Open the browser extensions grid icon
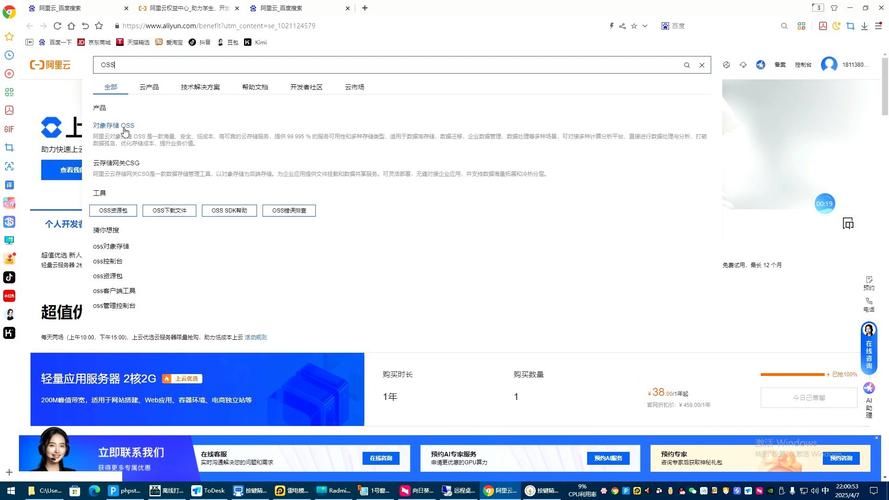Viewport: 889px width, 500px height. pos(801,26)
